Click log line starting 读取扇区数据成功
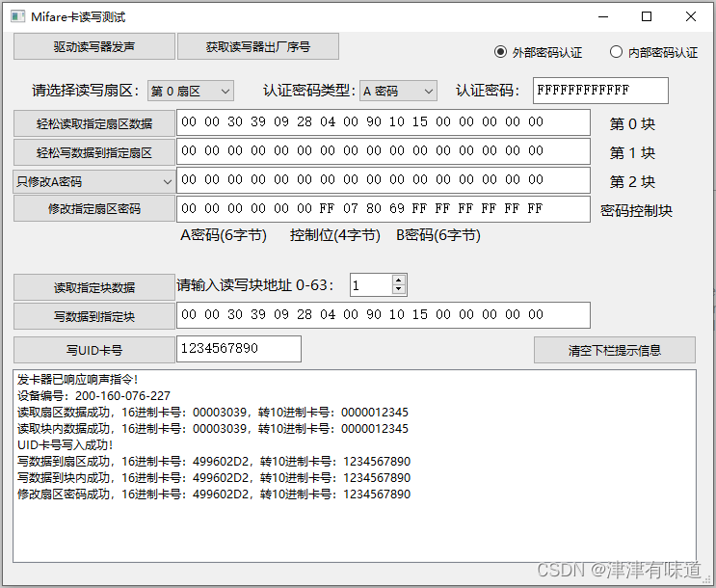Screen dimensions: 716x588 click(x=213, y=413)
